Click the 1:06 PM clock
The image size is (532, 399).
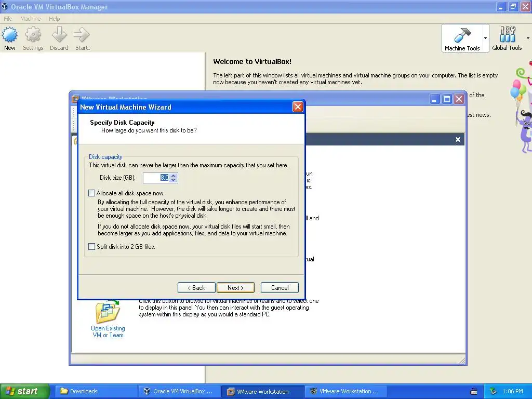coord(513,391)
